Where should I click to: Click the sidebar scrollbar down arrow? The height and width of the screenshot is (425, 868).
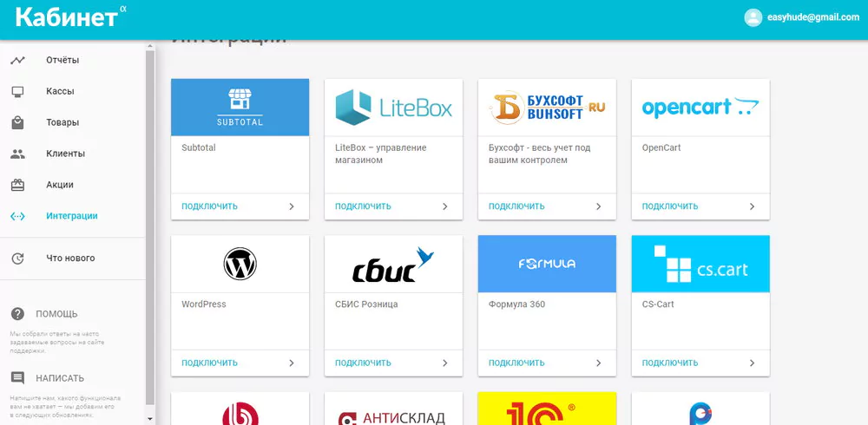click(150, 419)
